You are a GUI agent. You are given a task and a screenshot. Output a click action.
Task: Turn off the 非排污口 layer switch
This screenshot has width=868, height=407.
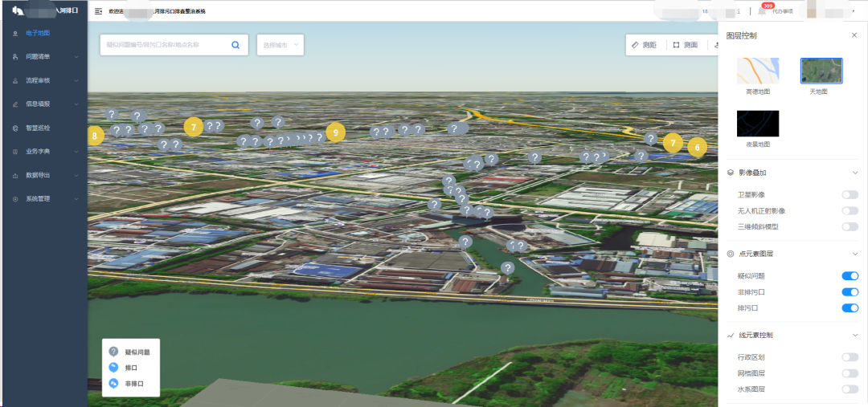[x=850, y=292]
